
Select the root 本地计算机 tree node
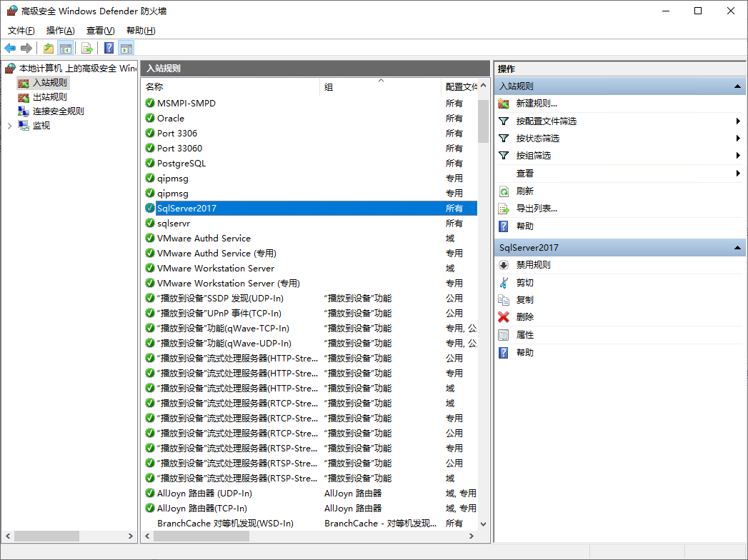(x=77, y=69)
